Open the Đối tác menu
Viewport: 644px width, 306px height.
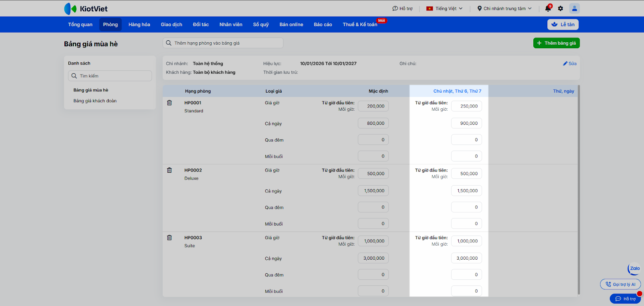[x=201, y=25]
